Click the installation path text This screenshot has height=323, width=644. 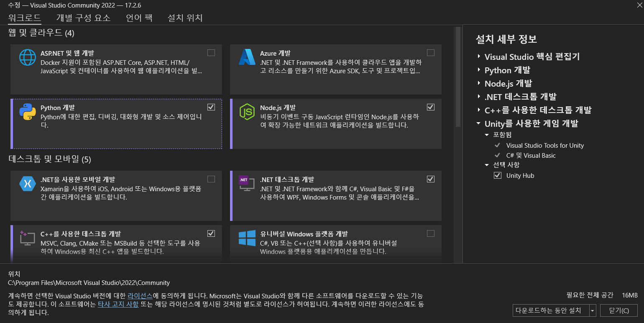89,283
